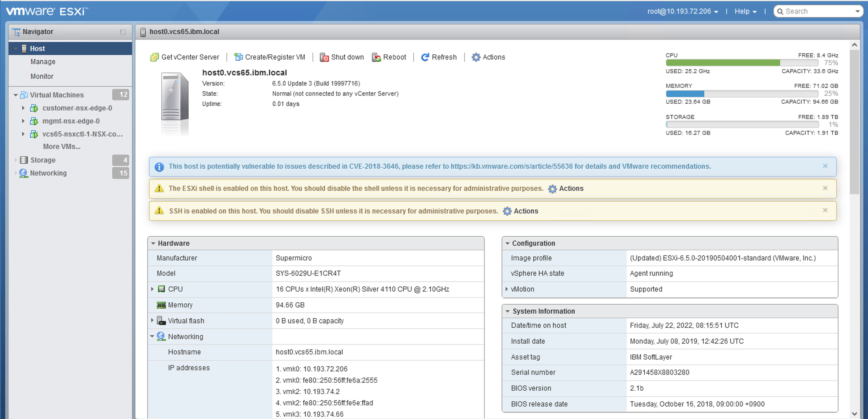Click the CPU usage progress bar
This screenshot has width=868, height=419.
coord(742,63)
